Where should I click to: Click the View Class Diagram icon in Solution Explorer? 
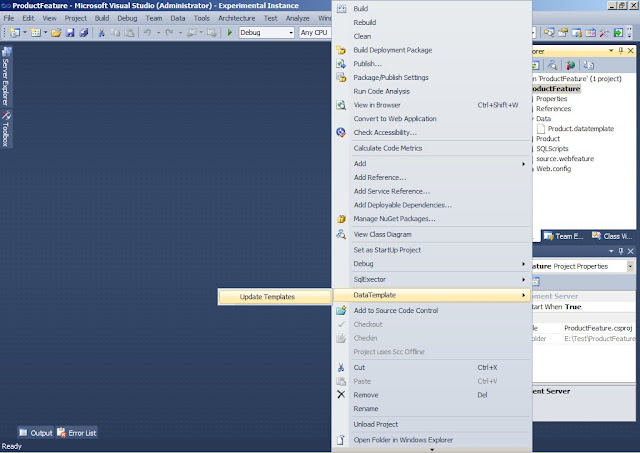[552, 65]
